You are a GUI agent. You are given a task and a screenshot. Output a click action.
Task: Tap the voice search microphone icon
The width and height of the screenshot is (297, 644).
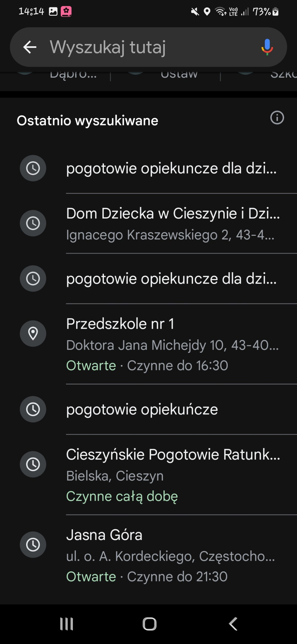click(267, 47)
